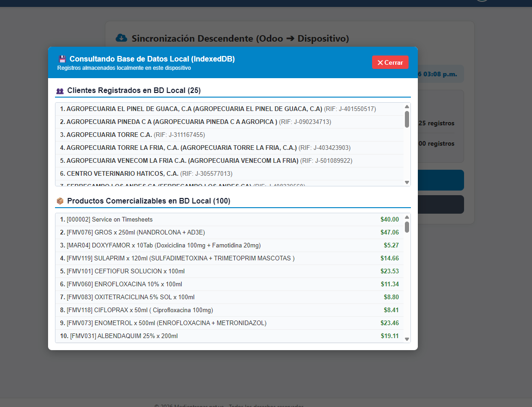Select product ALBENDAQUIM 25% x 200ml

pyautogui.click(x=229, y=336)
